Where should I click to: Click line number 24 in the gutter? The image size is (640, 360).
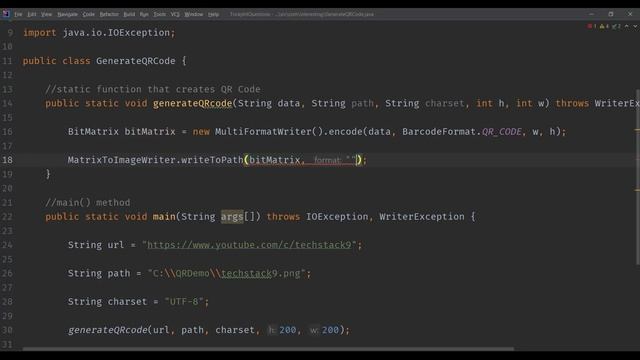click(x=7, y=245)
